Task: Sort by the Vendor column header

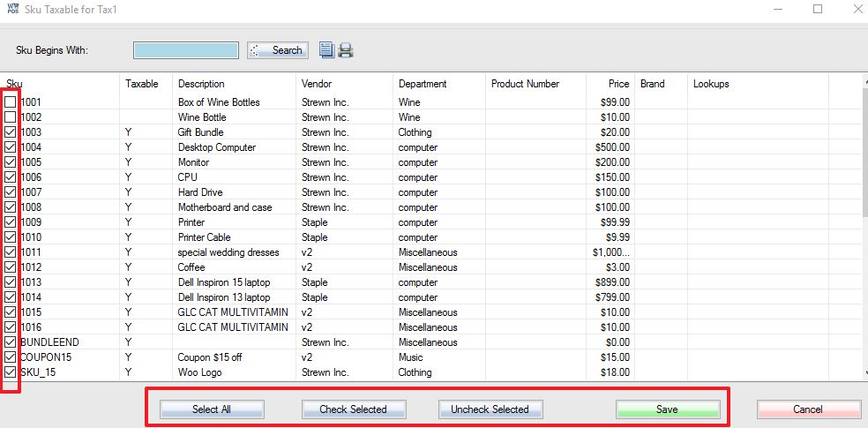Action: 344,84
